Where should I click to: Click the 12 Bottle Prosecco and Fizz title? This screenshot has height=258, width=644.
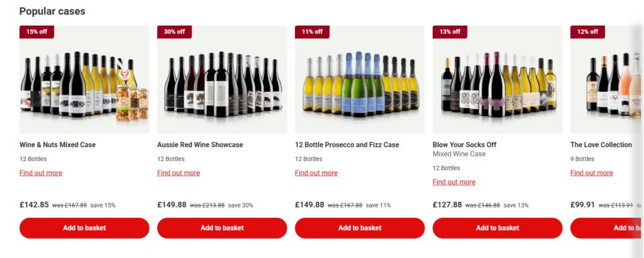347,145
